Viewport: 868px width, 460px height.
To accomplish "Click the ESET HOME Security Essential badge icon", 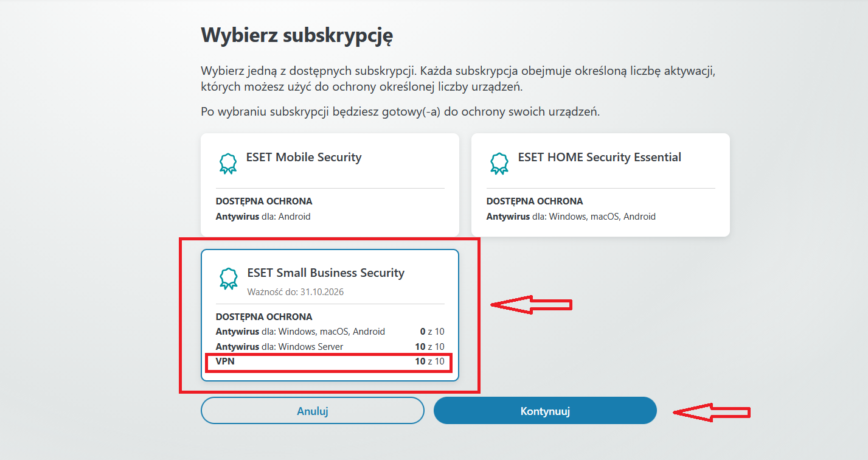I will click(x=499, y=163).
